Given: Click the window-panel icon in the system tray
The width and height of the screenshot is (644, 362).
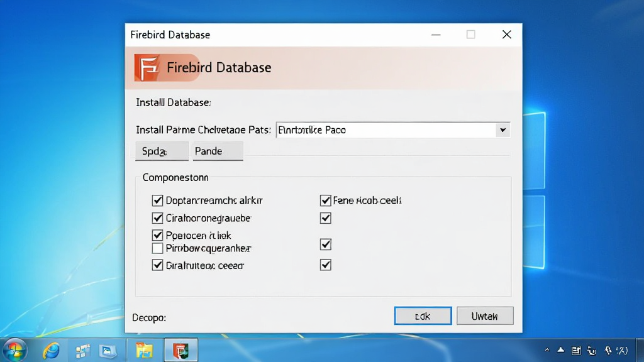Looking at the screenshot, I should coord(576,350).
